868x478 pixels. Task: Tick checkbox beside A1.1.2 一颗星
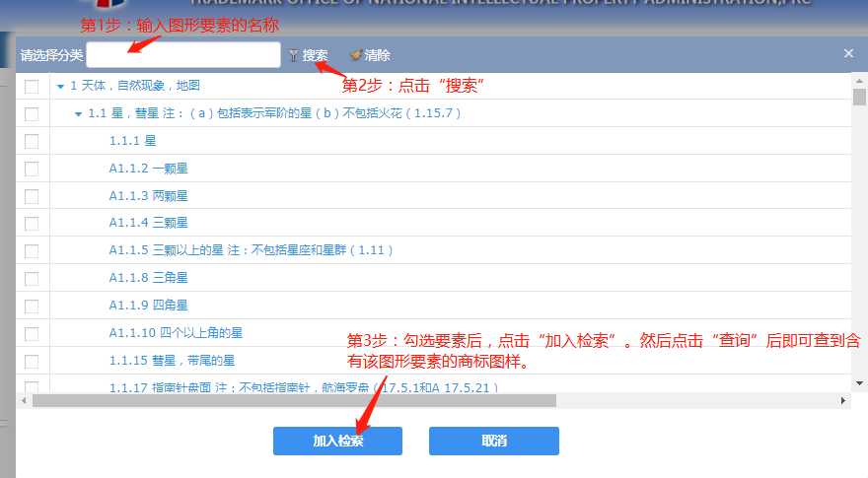[32, 169]
